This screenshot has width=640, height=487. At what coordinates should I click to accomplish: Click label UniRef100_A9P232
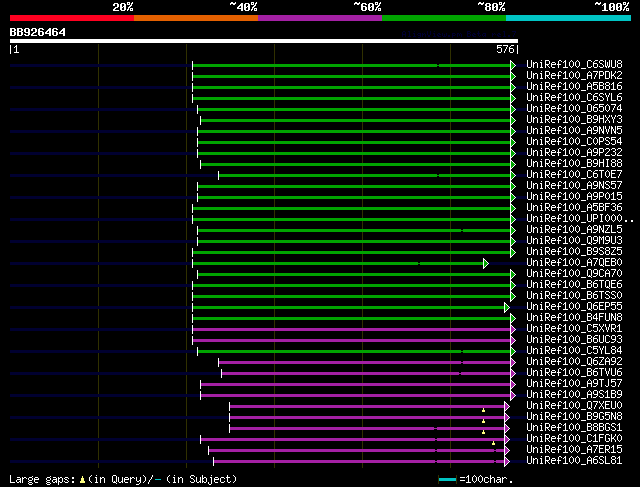click(574, 152)
